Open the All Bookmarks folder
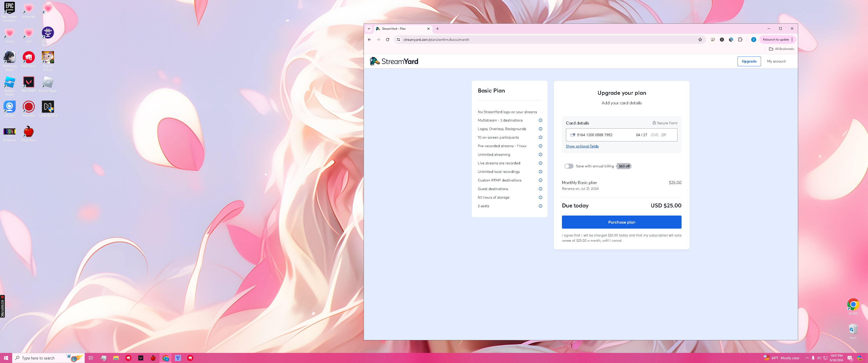 pyautogui.click(x=781, y=49)
